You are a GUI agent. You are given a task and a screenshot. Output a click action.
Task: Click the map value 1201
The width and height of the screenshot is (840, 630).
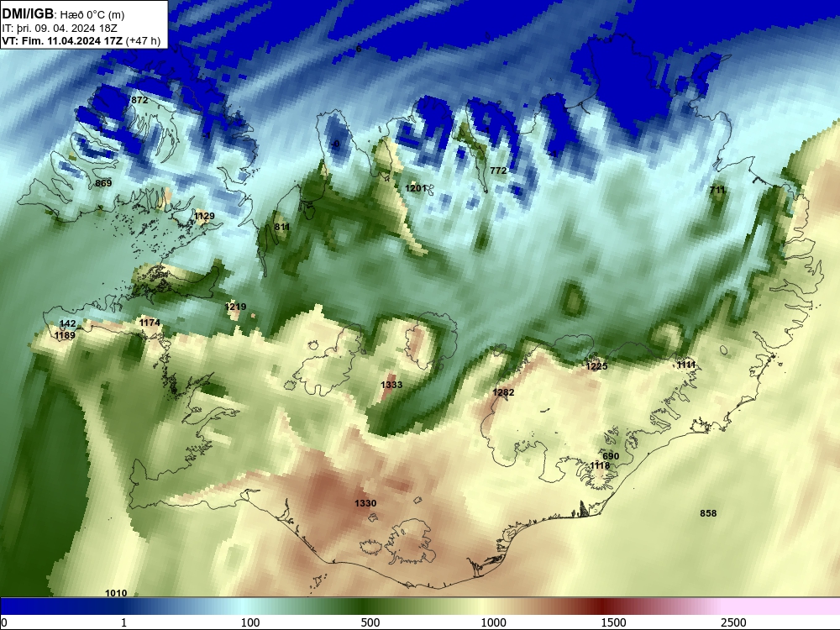click(x=416, y=188)
